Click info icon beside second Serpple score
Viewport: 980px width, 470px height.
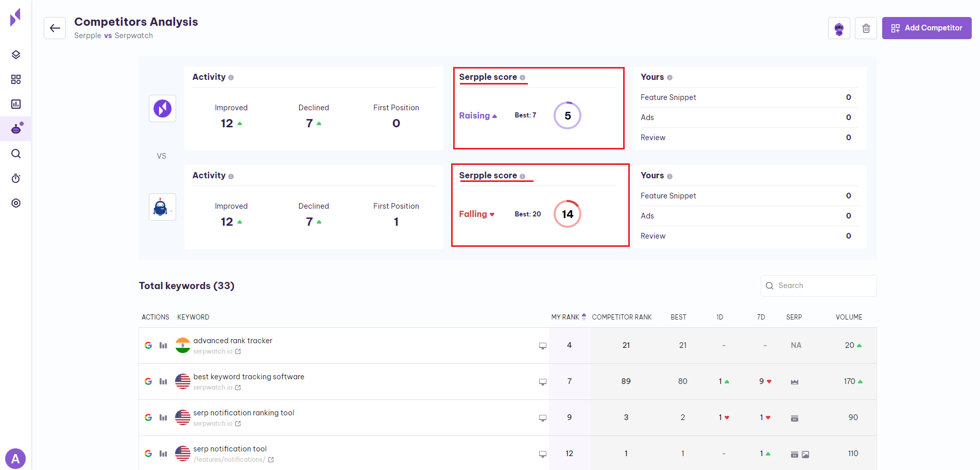pos(522,176)
